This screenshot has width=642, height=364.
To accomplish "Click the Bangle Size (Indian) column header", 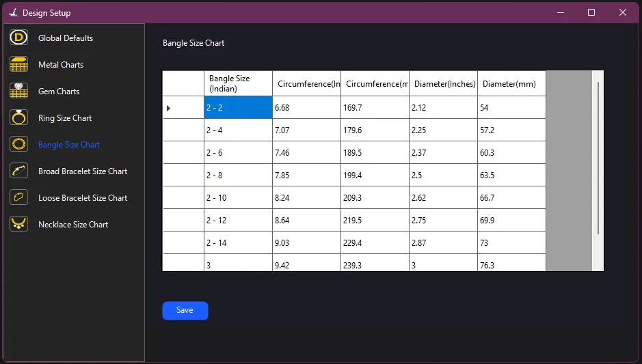I will (238, 83).
